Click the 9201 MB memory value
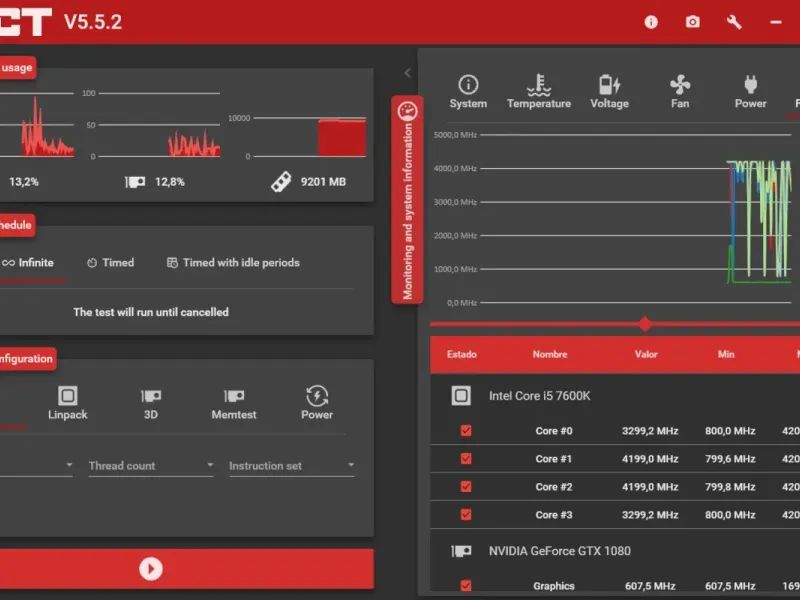The height and width of the screenshot is (600, 800). tap(323, 182)
